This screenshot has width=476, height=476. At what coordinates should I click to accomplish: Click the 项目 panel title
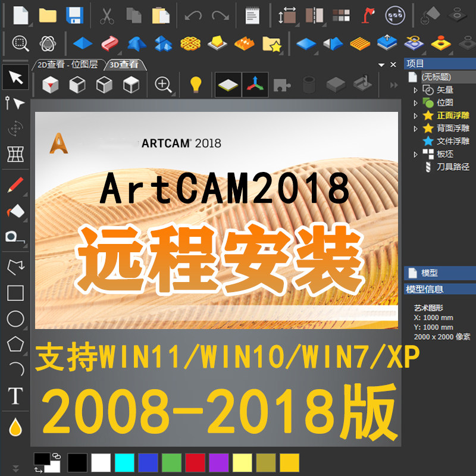440,64
